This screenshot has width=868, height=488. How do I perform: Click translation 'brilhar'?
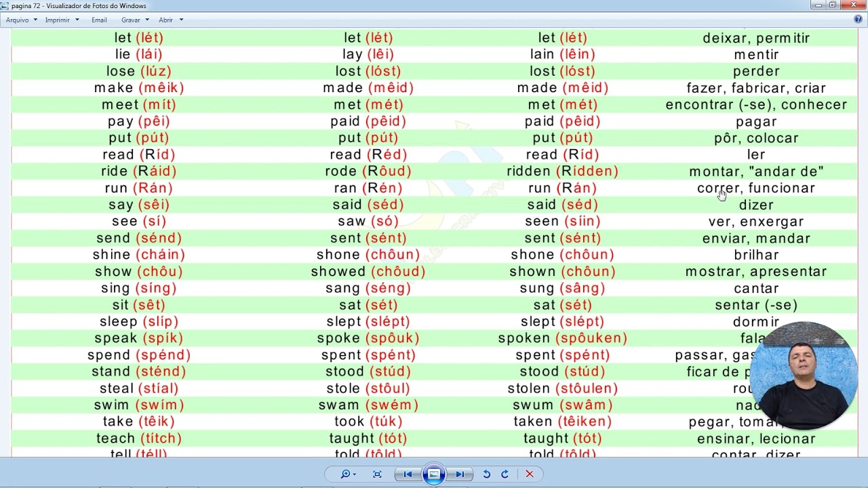tap(756, 255)
